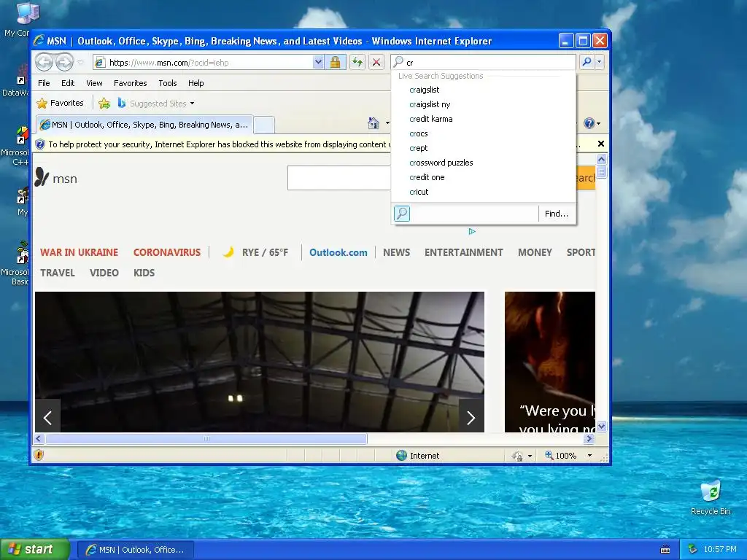Open the Favorites menu in menu bar
This screenshot has width=747, height=560.
tap(130, 83)
